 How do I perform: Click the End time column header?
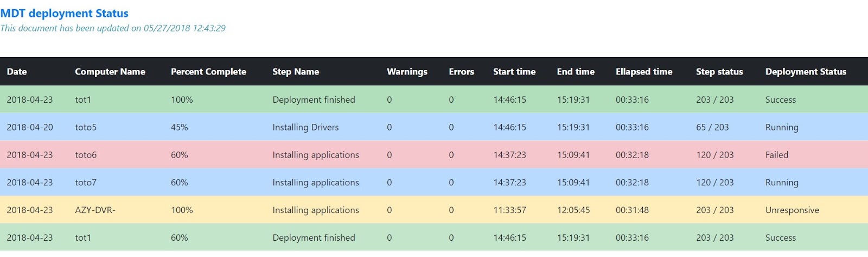[x=576, y=72]
